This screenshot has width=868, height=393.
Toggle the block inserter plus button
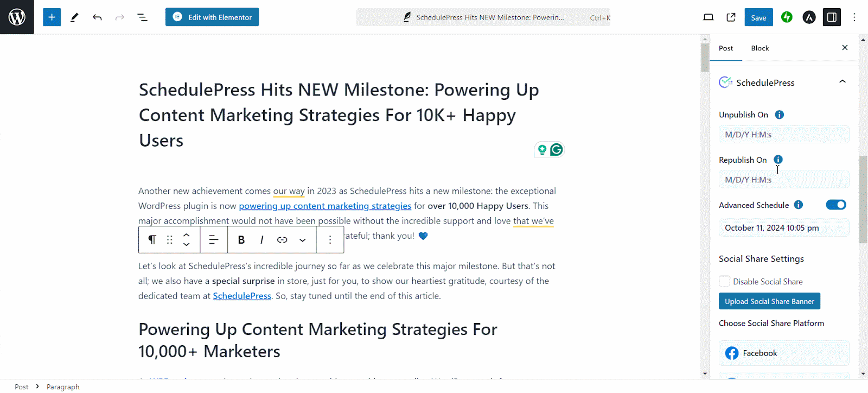(52, 17)
